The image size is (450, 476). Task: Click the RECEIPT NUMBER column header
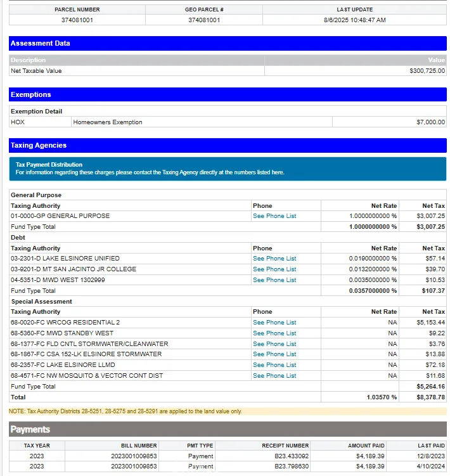285,446
